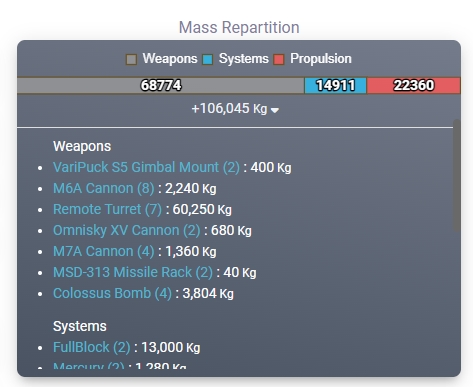Click the Systems legend label

[244, 59]
